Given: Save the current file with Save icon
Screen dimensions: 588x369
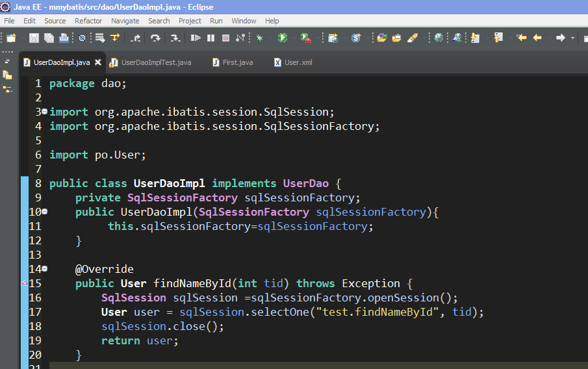Looking at the screenshot, I should click(34, 38).
